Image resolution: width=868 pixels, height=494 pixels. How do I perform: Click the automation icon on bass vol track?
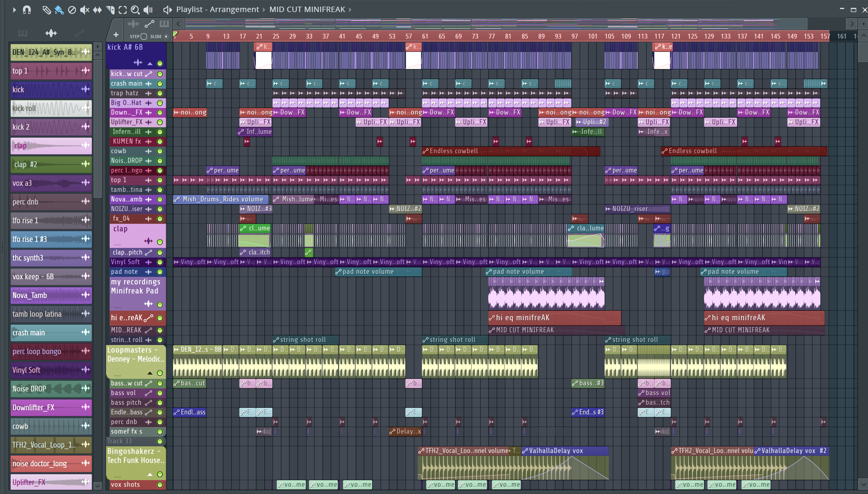click(x=149, y=393)
